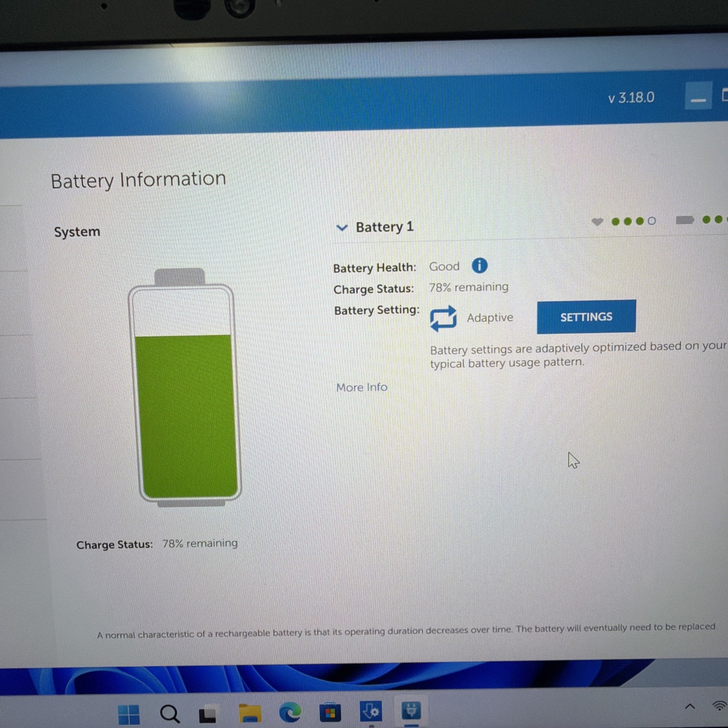Click the Adaptive battery setting arrows icon
Viewport: 728px width, 728px height.
(x=443, y=318)
